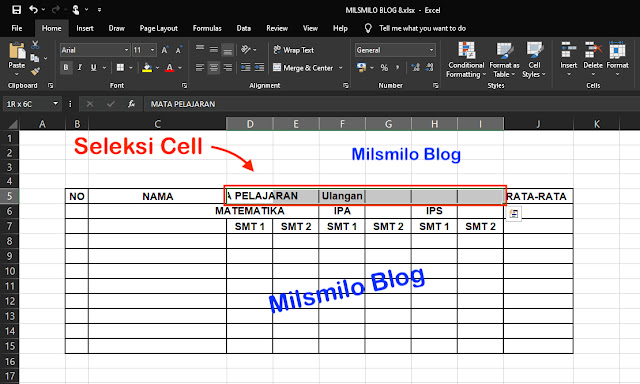Open Format as Table gallery
Image resolution: width=640 pixels, height=384 pixels.
pyautogui.click(x=504, y=60)
